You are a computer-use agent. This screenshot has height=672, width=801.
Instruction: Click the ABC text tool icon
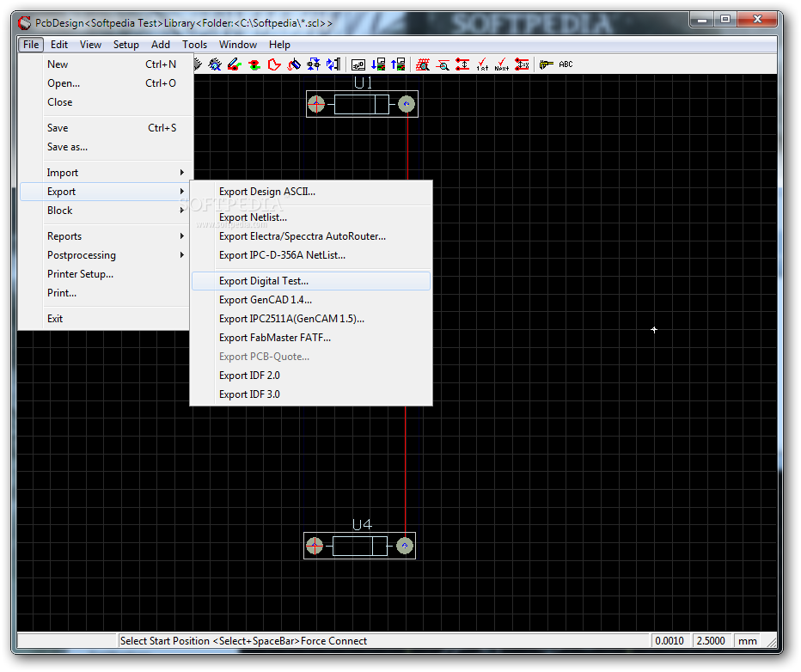[566, 64]
